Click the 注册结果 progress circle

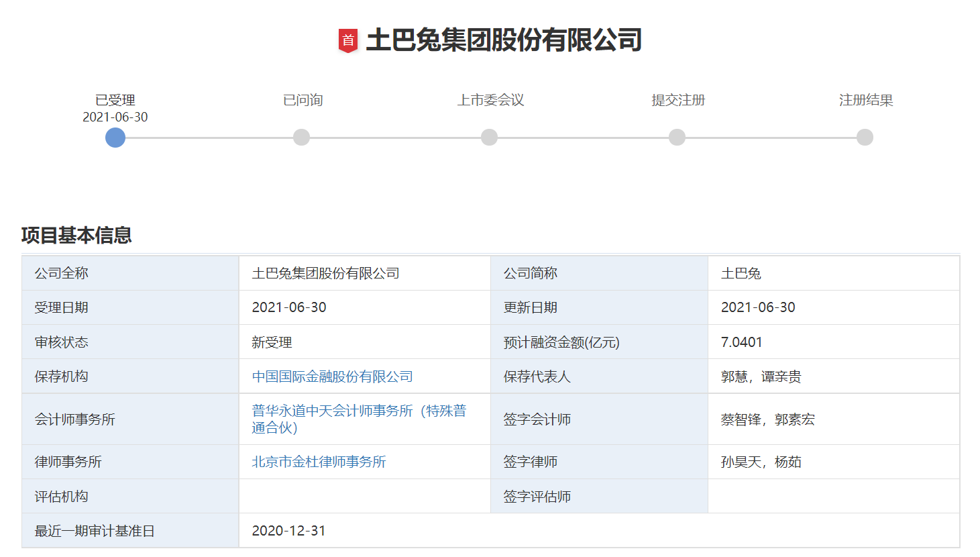[865, 138]
